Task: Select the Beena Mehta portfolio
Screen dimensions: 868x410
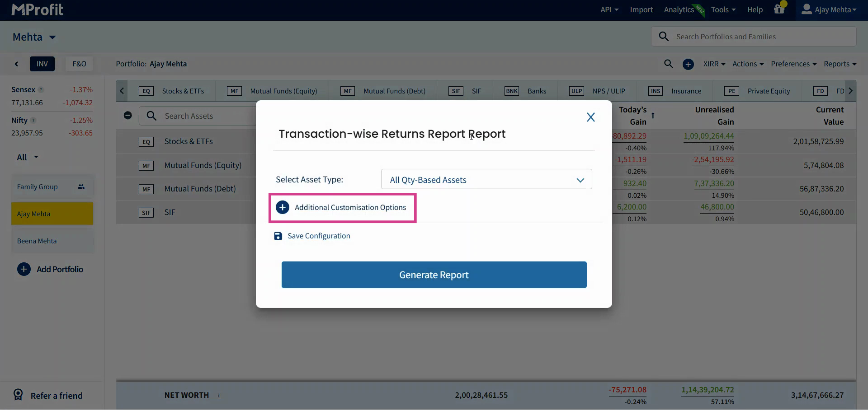Action: click(x=52, y=241)
